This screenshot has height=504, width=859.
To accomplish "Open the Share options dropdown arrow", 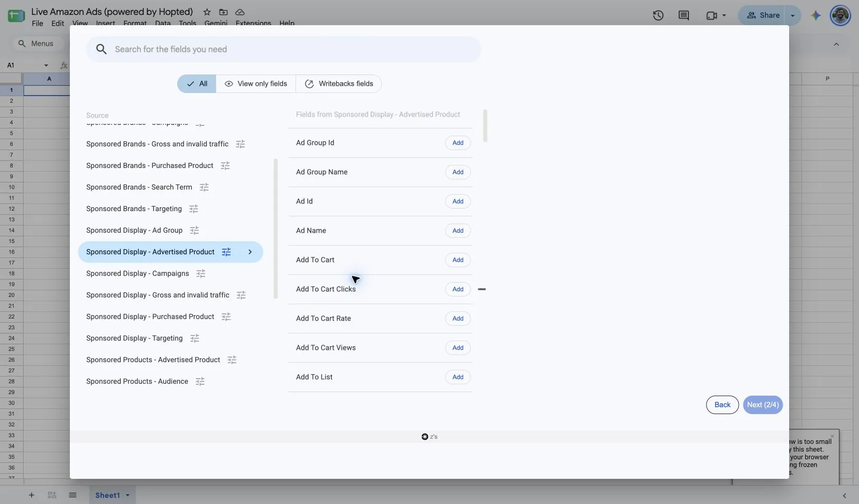I will click(x=793, y=15).
